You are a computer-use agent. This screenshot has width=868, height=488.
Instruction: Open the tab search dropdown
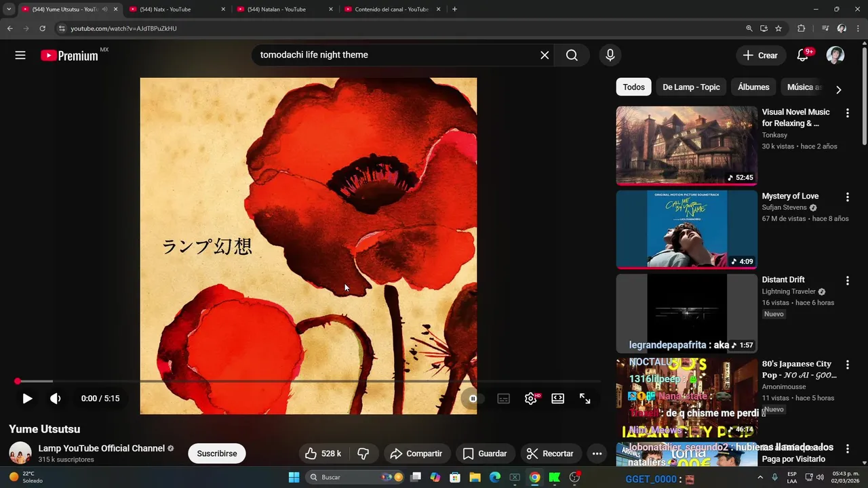point(9,9)
